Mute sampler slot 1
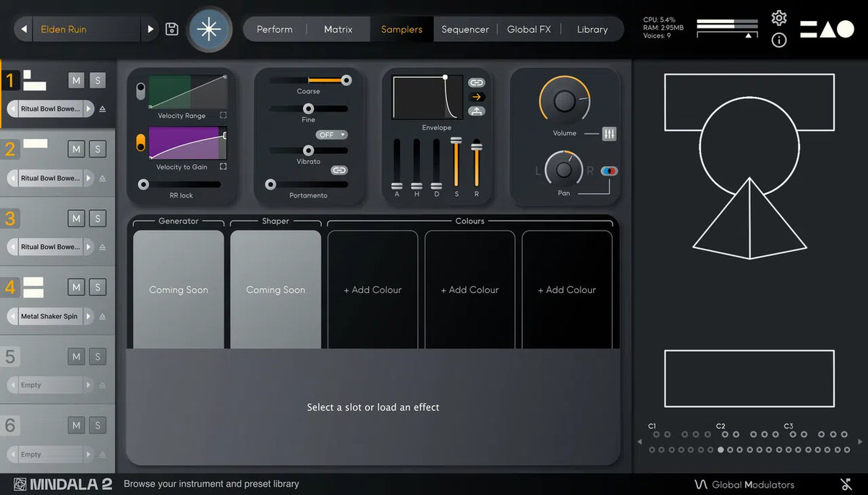Screen dimensions: 868x495 76,80
